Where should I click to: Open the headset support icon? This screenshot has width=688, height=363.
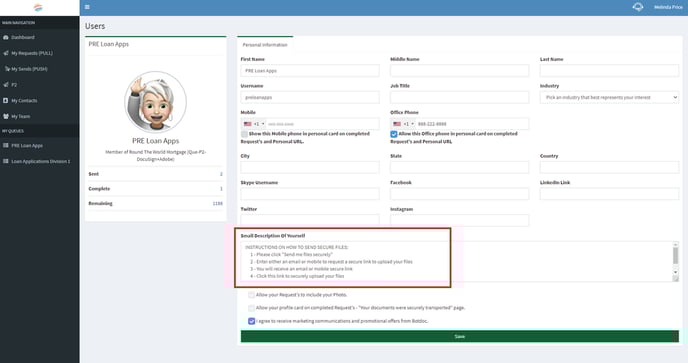(638, 7)
